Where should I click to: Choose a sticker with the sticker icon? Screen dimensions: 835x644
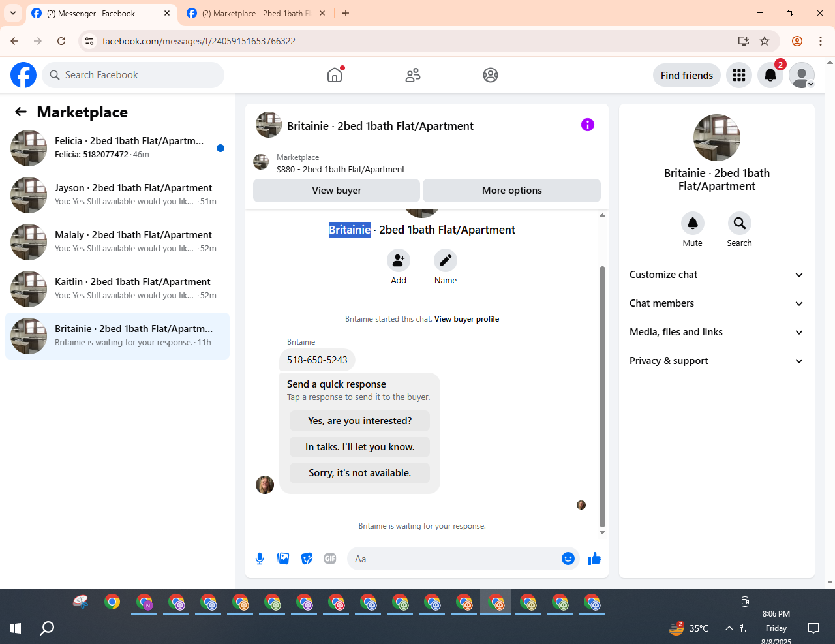coord(307,559)
